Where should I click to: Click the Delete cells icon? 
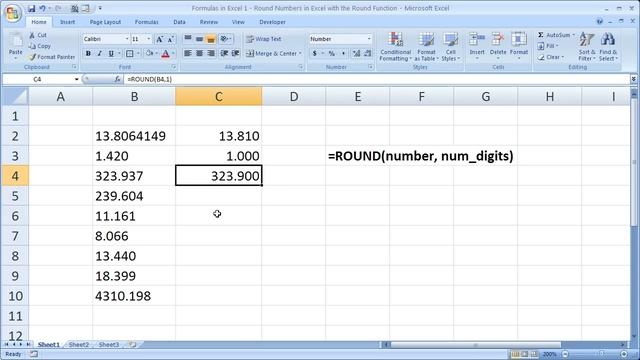pos(498,40)
